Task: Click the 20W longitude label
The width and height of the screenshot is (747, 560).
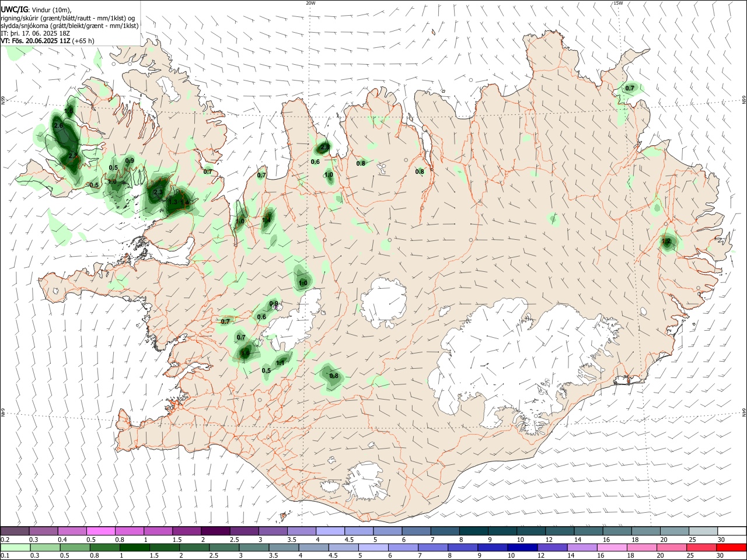Action: tap(310, 3)
